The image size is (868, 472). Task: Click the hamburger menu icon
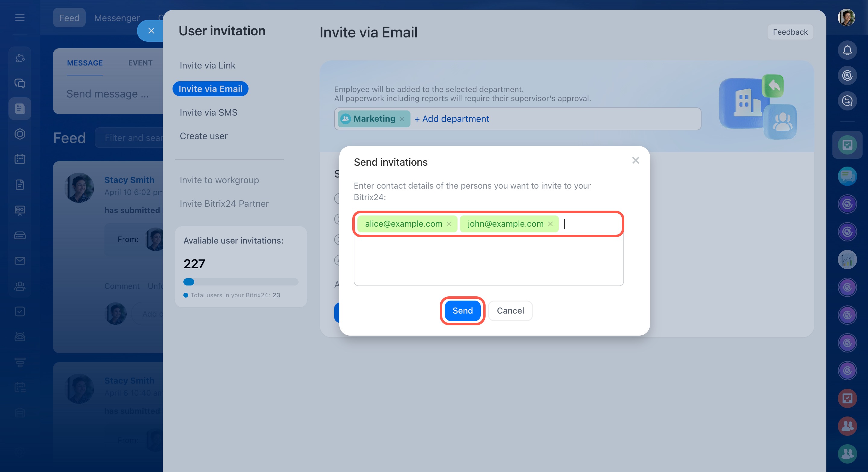[20, 18]
